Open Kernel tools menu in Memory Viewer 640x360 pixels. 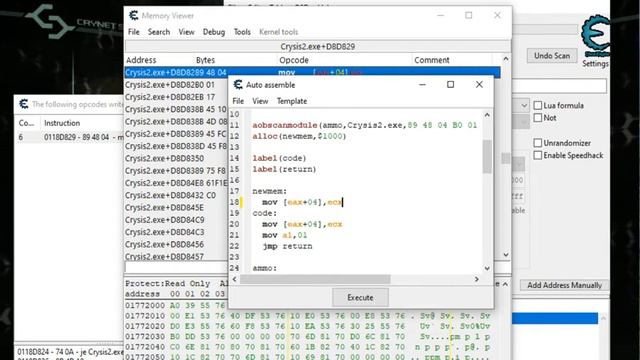(x=279, y=32)
